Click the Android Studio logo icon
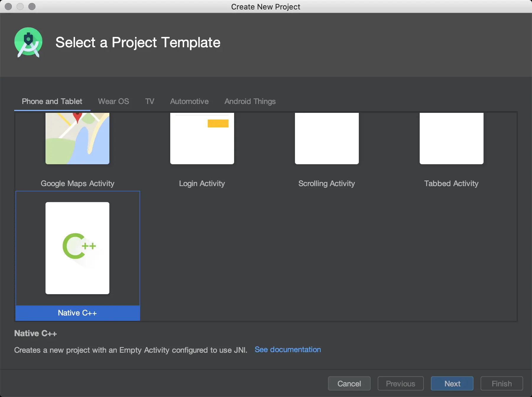The image size is (532, 397). 28,42
